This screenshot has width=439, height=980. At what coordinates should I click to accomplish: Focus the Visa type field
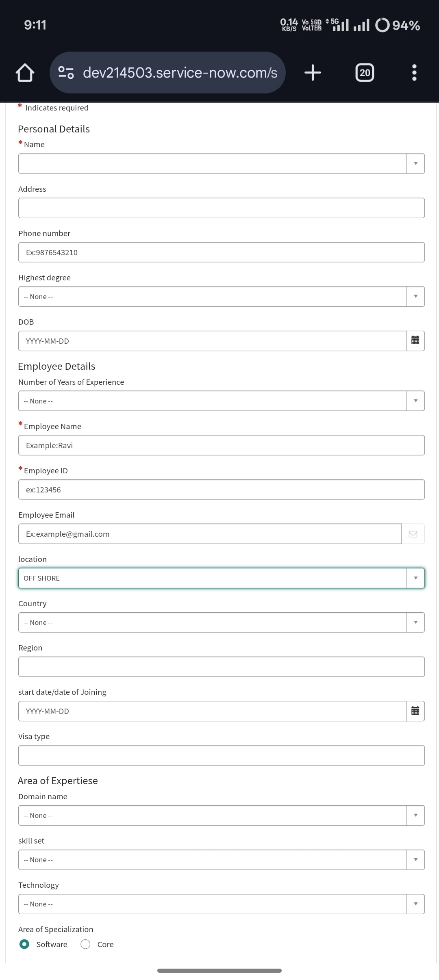(222, 756)
